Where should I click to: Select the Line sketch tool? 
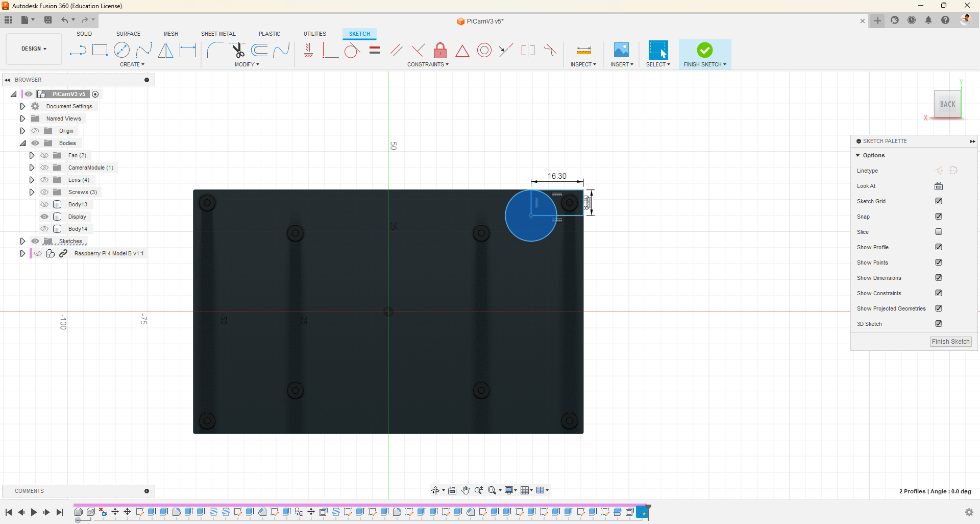[78, 50]
